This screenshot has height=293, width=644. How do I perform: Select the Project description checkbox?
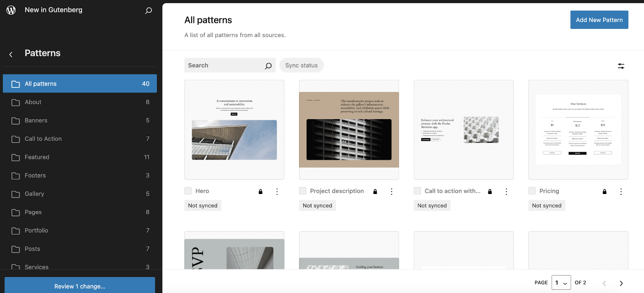coord(303,191)
